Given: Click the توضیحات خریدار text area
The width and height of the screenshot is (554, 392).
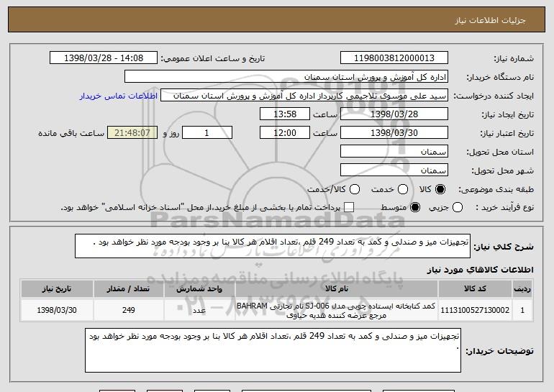Looking at the screenshot, I should coord(273,350).
